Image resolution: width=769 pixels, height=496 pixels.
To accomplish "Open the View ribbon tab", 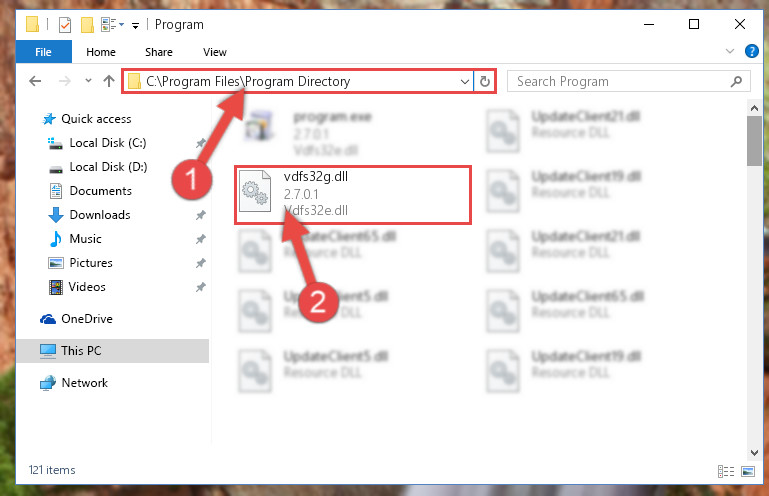I will 215,52.
